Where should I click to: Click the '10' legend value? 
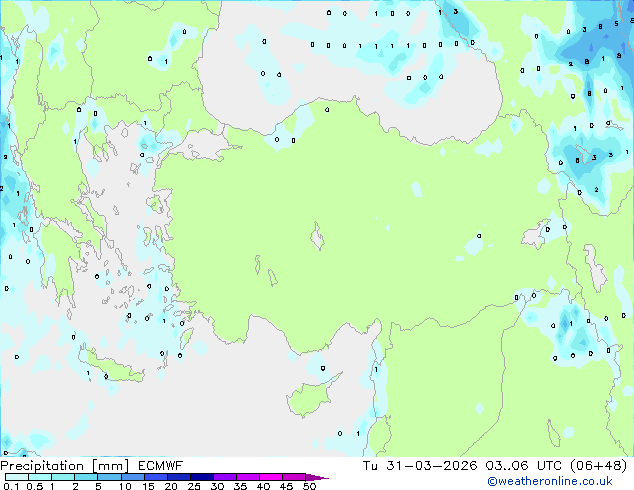pyautogui.click(x=125, y=486)
